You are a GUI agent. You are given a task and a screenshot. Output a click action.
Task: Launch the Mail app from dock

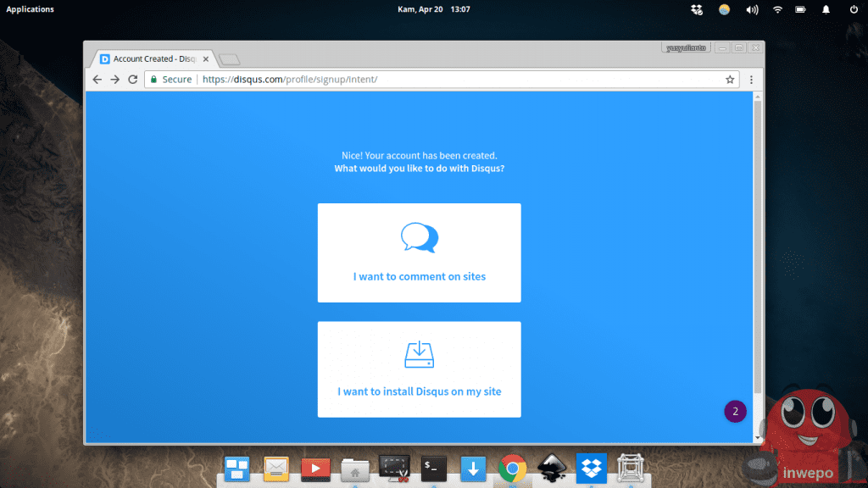point(276,469)
